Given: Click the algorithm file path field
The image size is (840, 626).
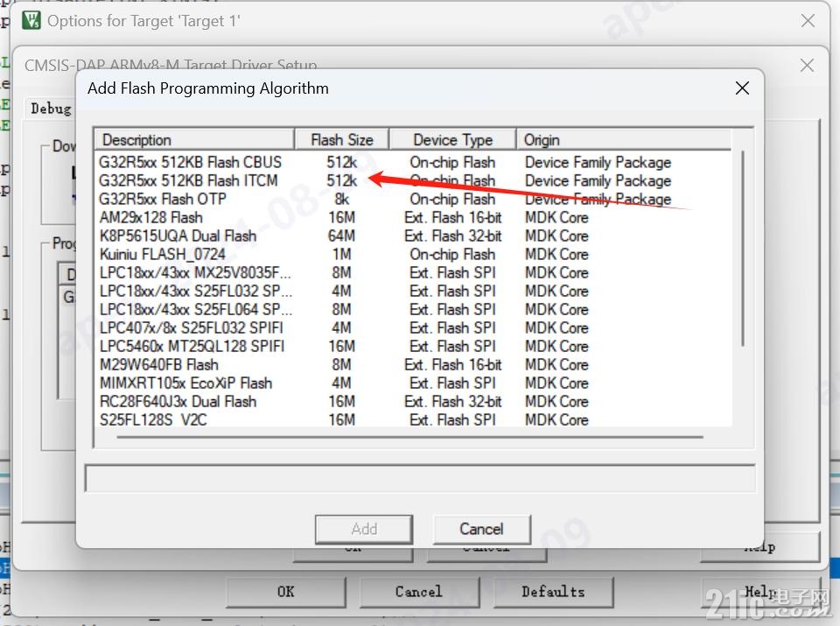Looking at the screenshot, I should pos(420,479).
